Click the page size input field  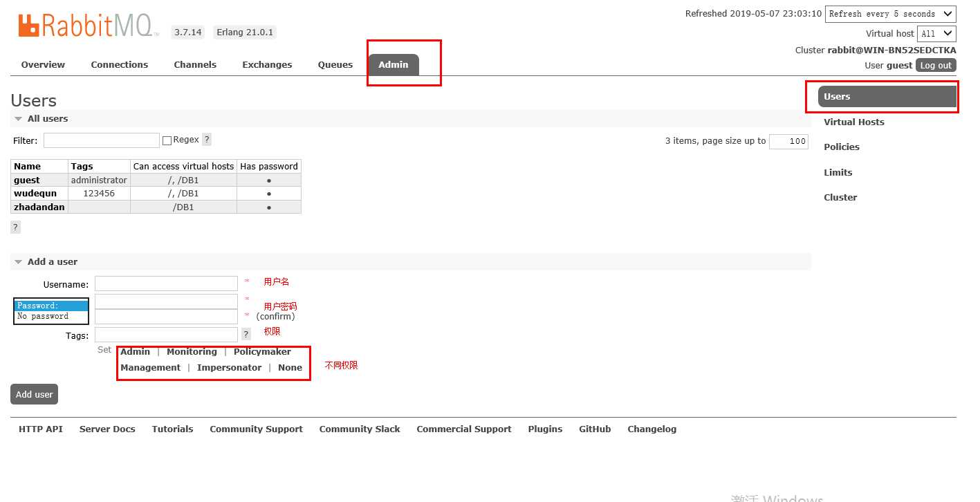coord(788,141)
